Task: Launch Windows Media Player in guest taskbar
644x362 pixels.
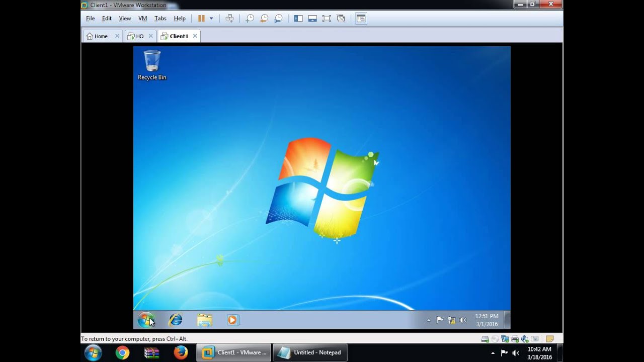Action: pos(232,320)
